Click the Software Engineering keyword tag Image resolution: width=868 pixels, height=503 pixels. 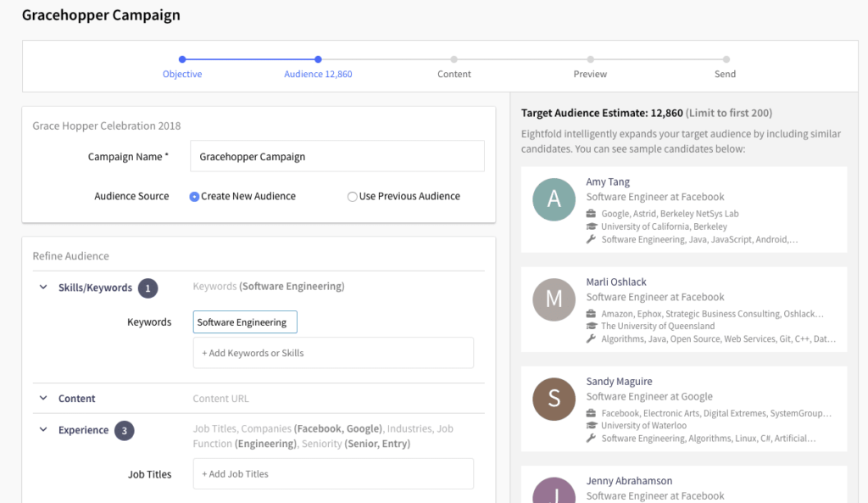[x=245, y=321]
